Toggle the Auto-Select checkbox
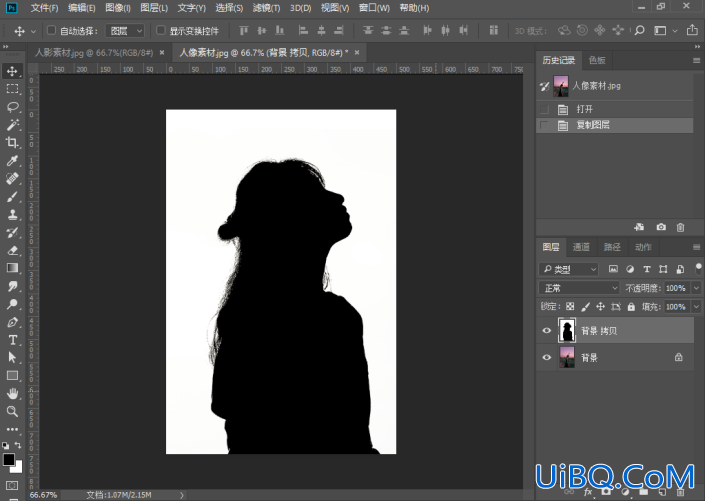The width and height of the screenshot is (705, 501). (x=51, y=30)
